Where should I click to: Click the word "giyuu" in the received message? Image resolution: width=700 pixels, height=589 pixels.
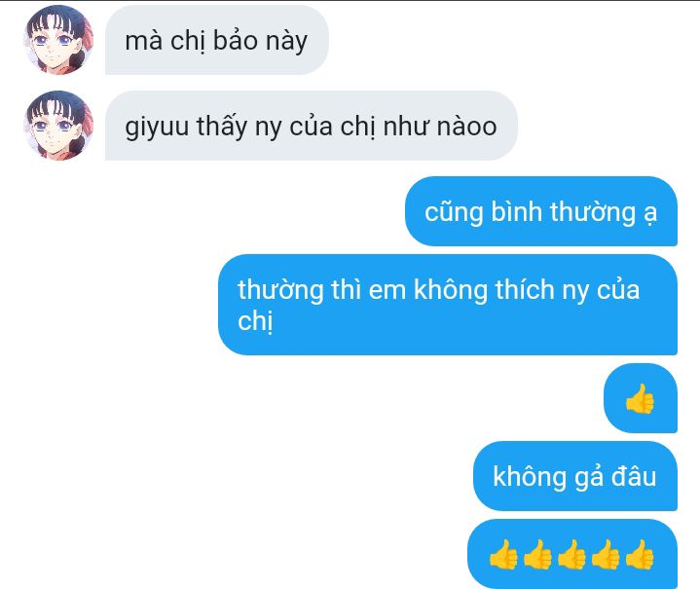[x=157, y=128]
